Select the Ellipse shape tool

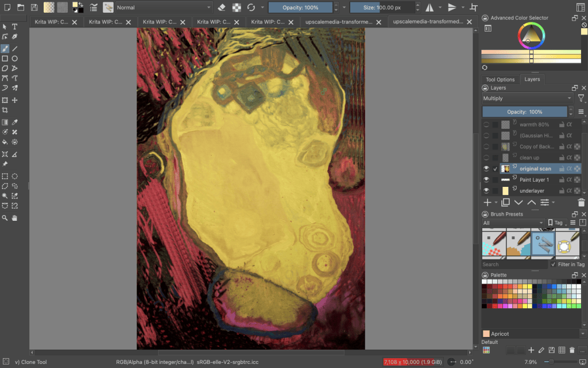[x=14, y=59]
